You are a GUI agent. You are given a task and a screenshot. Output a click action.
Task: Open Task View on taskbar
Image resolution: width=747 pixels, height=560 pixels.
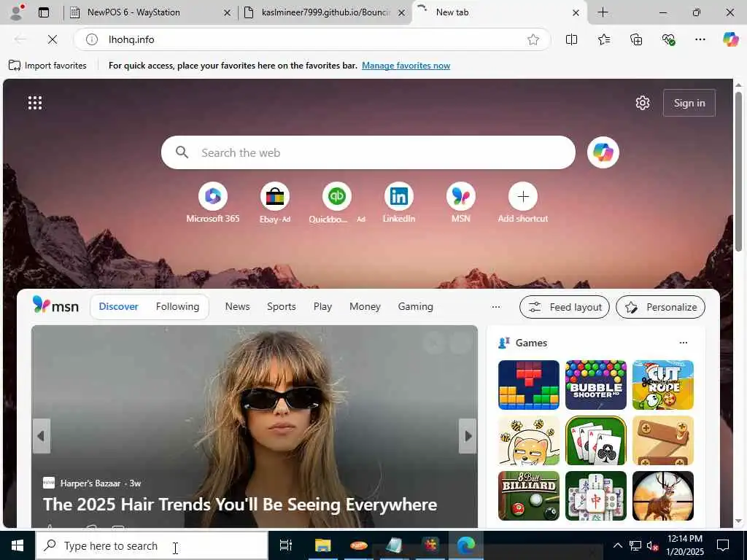click(x=285, y=545)
